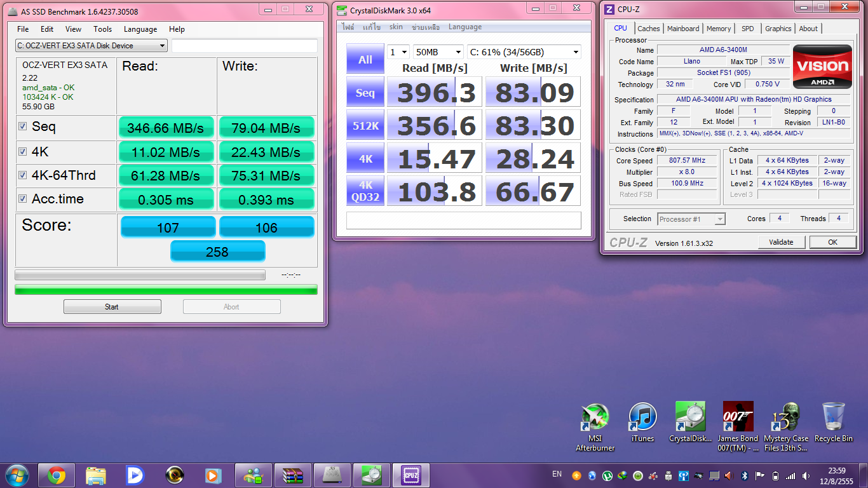The height and width of the screenshot is (488, 868).
Task: Switch to the Caches tab in CPU-Z
Action: tap(649, 29)
